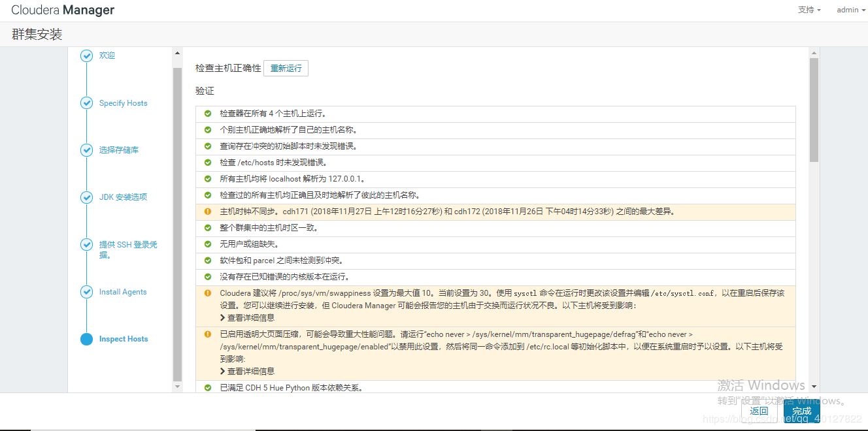Click sidebar scrollbar down arrow
This screenshot has width=868, height=431.
(177, 387)
